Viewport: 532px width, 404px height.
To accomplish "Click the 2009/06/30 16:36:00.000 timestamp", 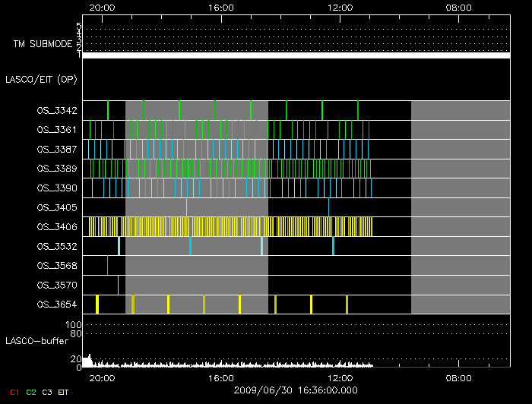I will click(296, 388).
